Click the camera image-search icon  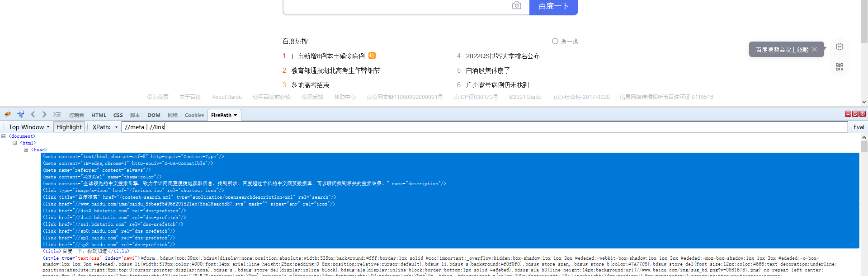(x=517, y=5)
